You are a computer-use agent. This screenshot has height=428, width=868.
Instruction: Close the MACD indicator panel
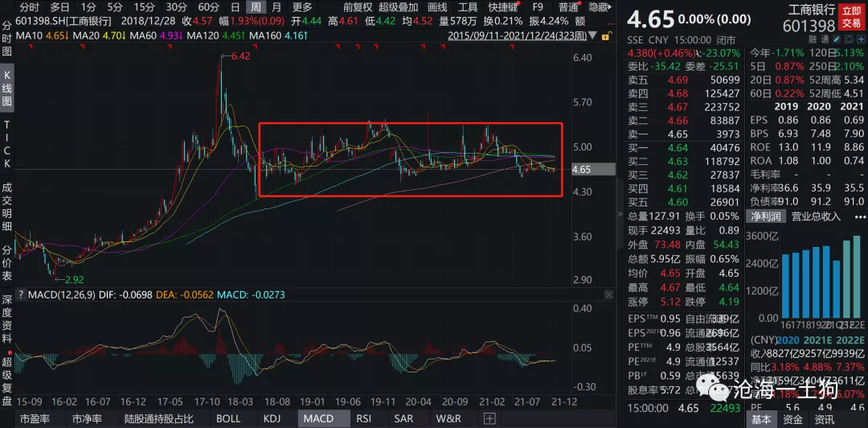point(608,294)
